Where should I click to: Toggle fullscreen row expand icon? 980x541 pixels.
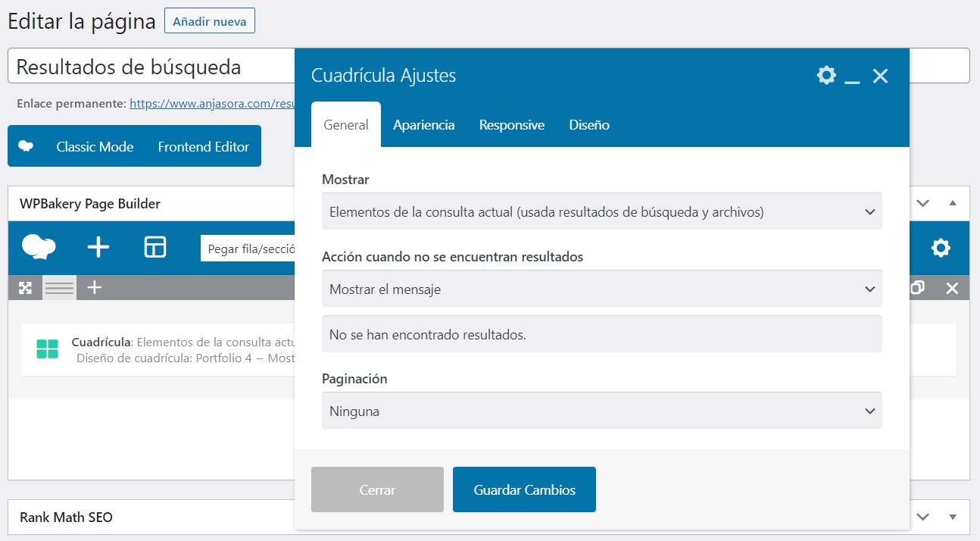coord(25,288)
